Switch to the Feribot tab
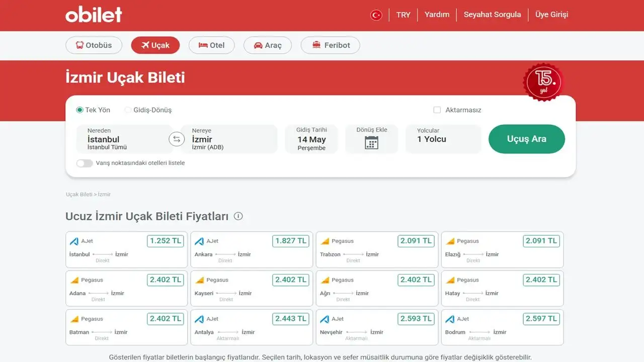The width and height of the screenshot is (644, 362). point(331,45)
